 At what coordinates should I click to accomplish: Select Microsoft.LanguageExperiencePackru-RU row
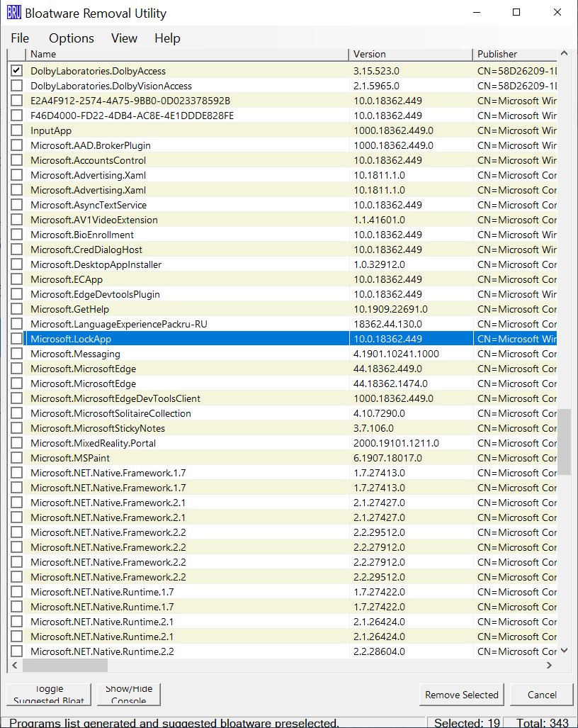(x=282, y=324)
